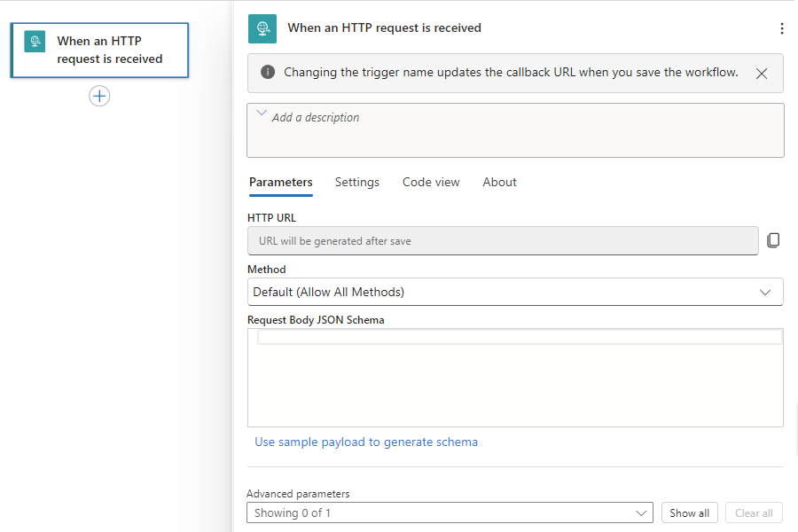Copy the HTTP URL with the copy icon
Screen dimensions: 798x532
773,240
